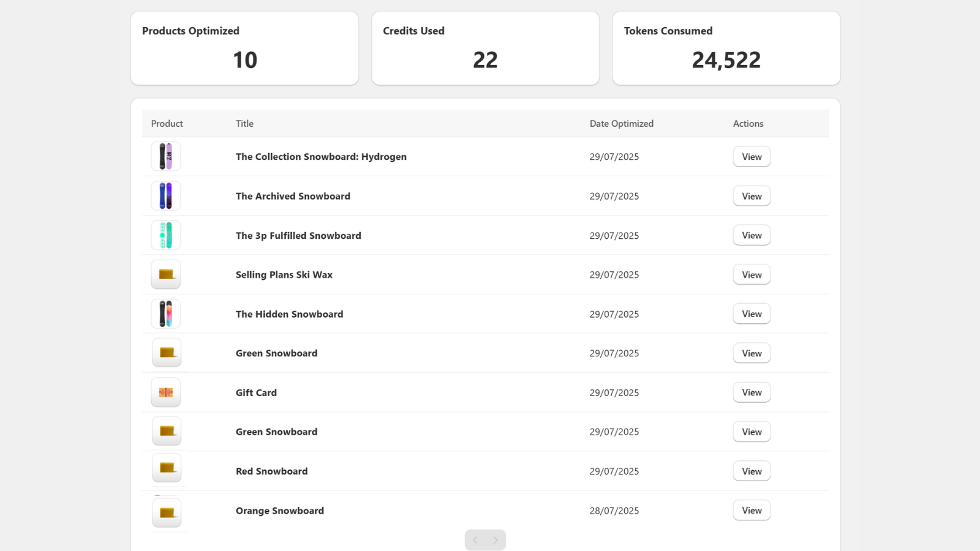Click the Gift Card product icon
Image resolution: width=980 pixels, height=551 pixels.
tap(166, 392)
